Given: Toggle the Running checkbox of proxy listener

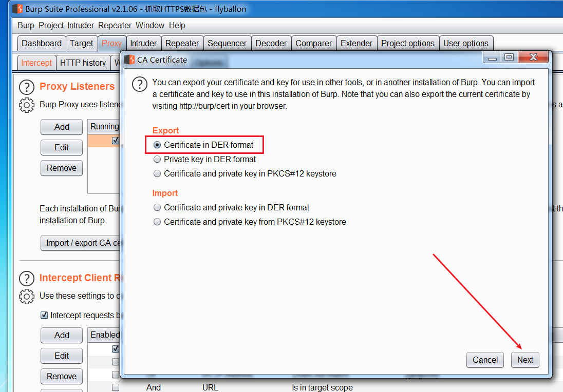Looking at the screenshot, I should click(x=116, y=140).
